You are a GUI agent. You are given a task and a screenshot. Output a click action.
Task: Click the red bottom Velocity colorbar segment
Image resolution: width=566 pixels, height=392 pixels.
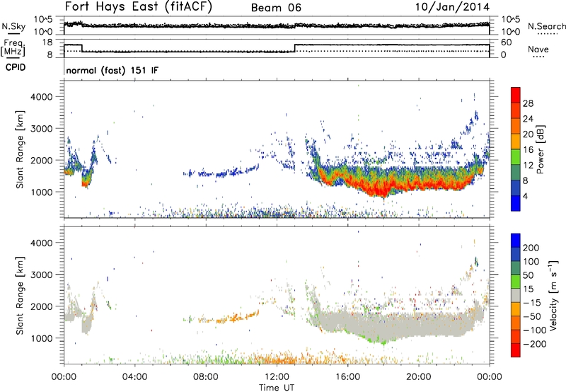click(x=516, y=350)
